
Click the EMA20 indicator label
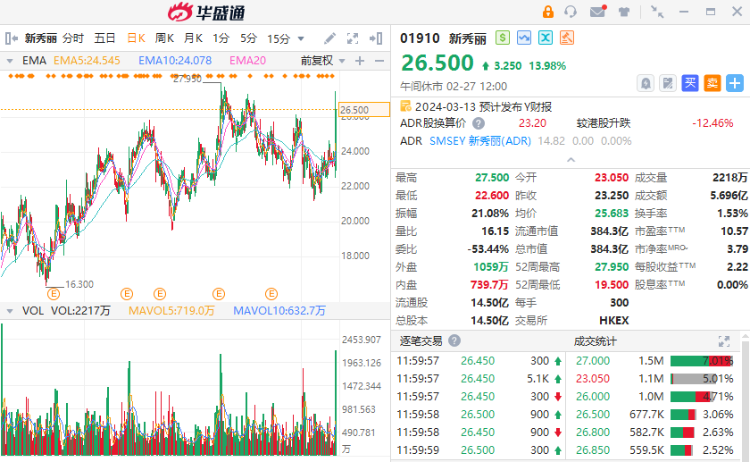click(x=247, y=61)
